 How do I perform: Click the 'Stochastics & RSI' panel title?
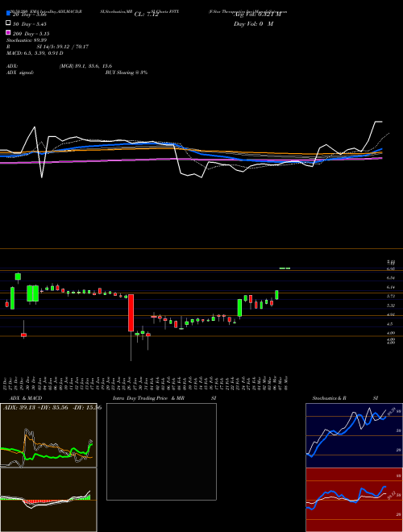pyautogui.click(x=345, y=398)
